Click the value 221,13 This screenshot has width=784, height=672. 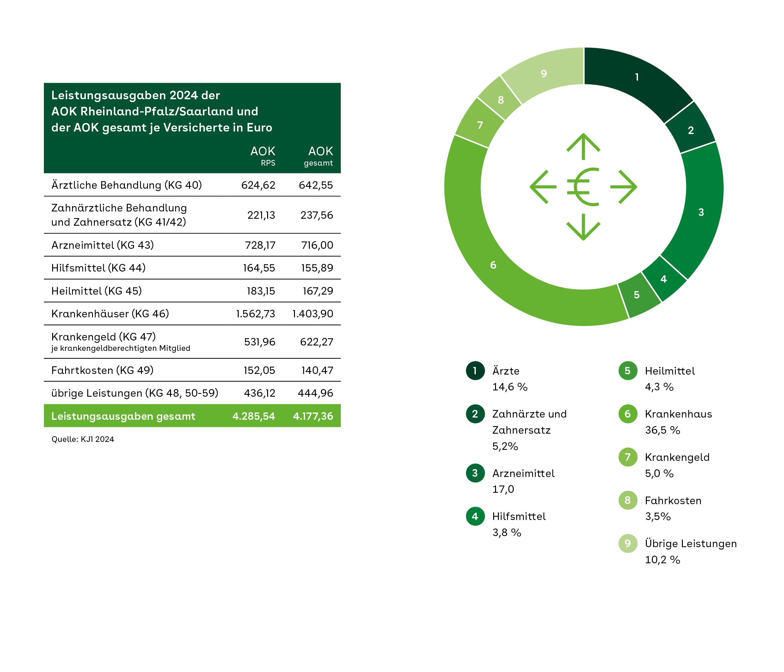(x=261, y=215)
